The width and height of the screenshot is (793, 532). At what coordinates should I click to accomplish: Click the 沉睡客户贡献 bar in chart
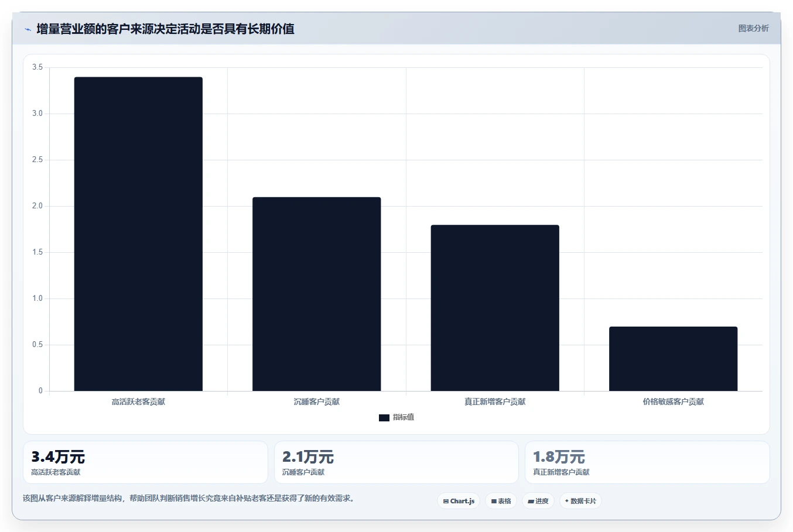(317, 294)
